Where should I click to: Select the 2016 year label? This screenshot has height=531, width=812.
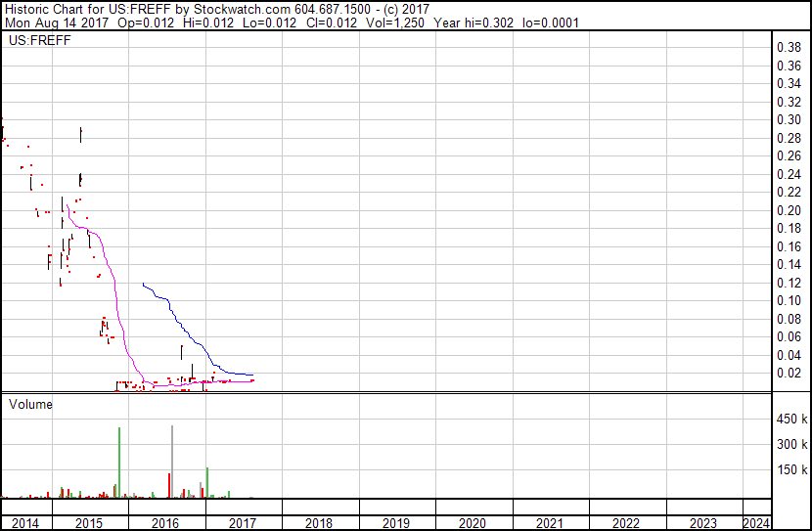pos(165,523)
